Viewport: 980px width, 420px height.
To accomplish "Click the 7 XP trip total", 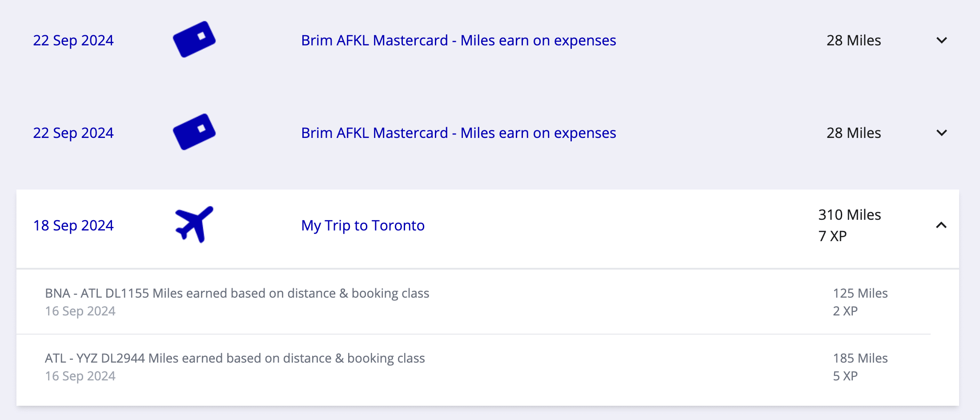I will pyautogui.click(x=832, y=236).
